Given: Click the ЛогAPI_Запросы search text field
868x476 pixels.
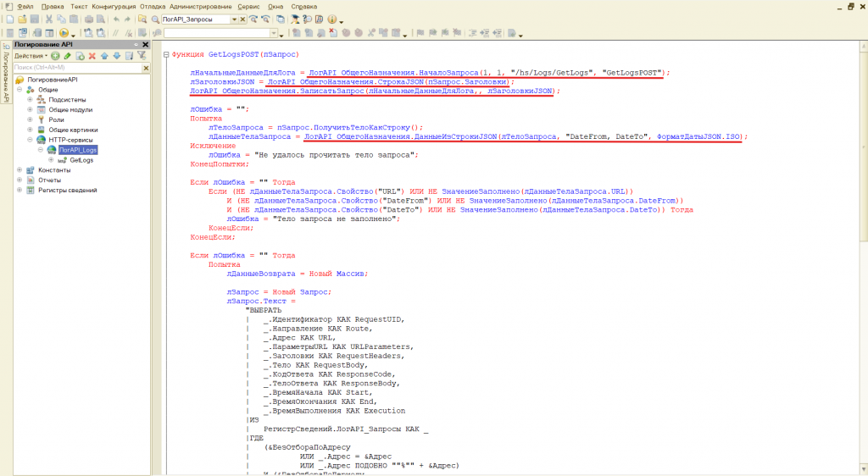Looking at the screenshot, I should 195,19.
